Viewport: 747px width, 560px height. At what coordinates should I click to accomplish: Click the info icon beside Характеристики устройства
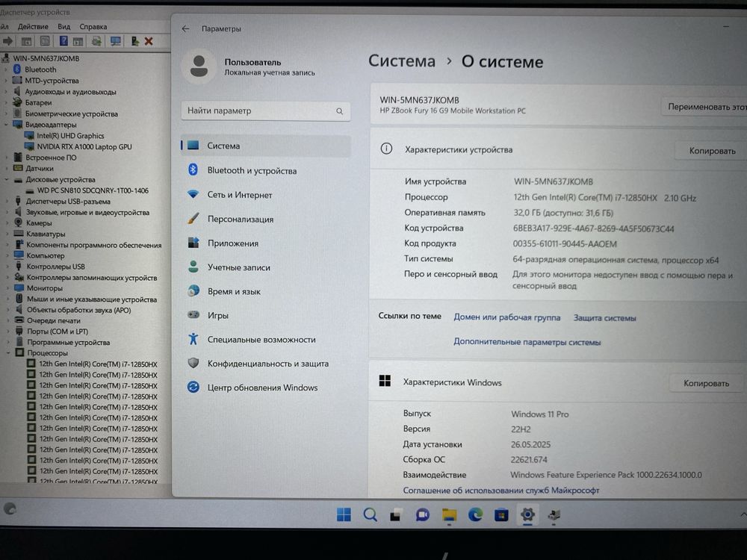[x=386, y=149]
